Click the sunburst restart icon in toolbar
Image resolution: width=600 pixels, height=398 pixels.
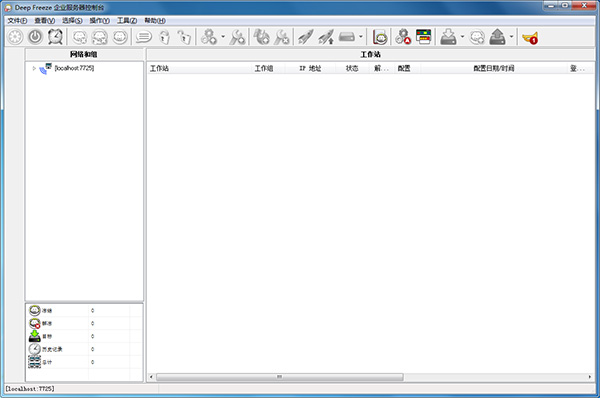[16, 37]
